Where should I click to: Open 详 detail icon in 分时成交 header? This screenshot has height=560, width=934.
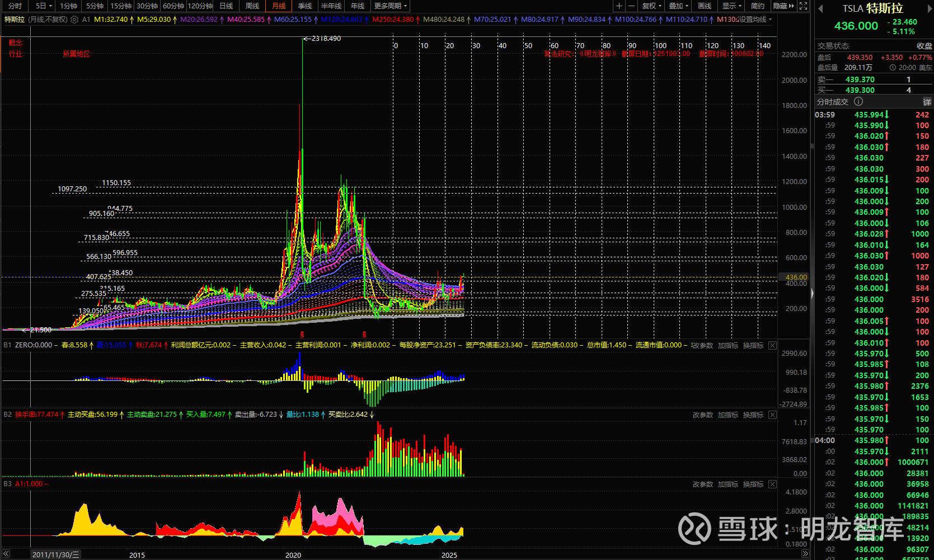(927, 102)
